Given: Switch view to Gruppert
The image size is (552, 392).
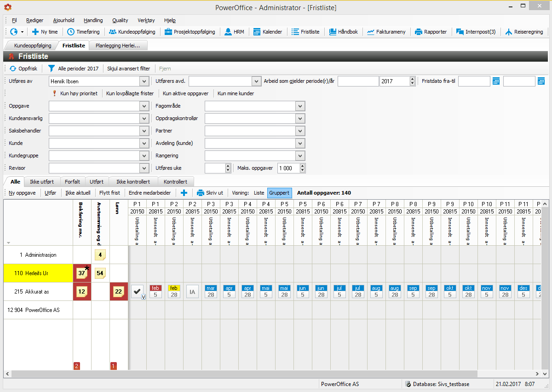Looking at the screenshot, I should [x=279, y=193].
